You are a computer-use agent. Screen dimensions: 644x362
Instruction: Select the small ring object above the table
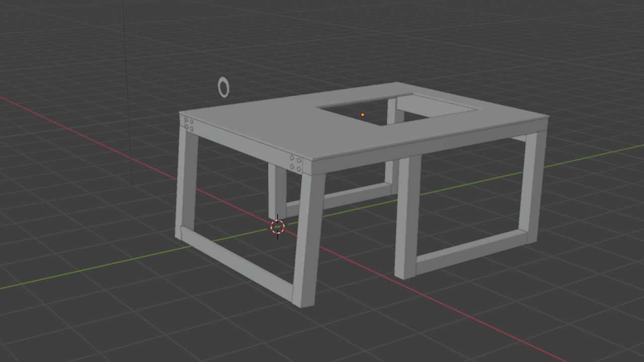point(223,87)
